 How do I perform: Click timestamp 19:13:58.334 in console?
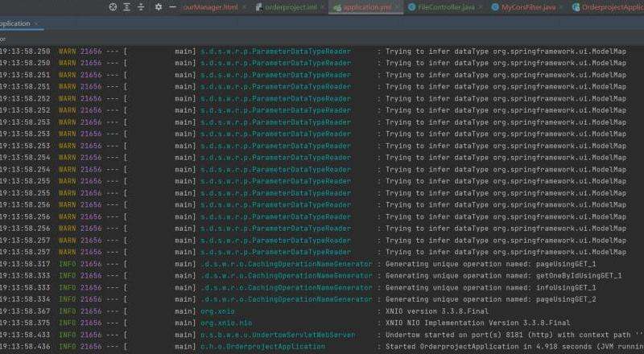tap(25, 299)
